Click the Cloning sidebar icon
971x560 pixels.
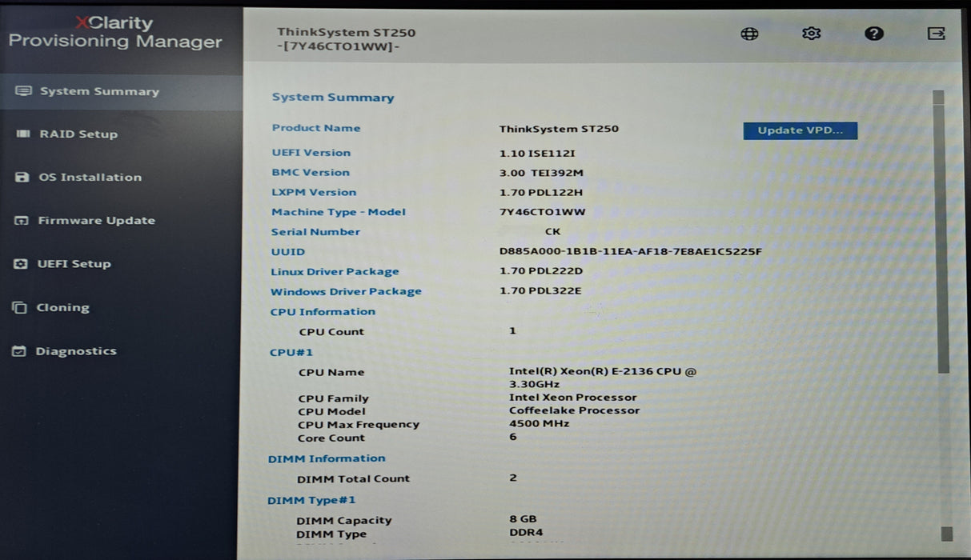[20, 308]
